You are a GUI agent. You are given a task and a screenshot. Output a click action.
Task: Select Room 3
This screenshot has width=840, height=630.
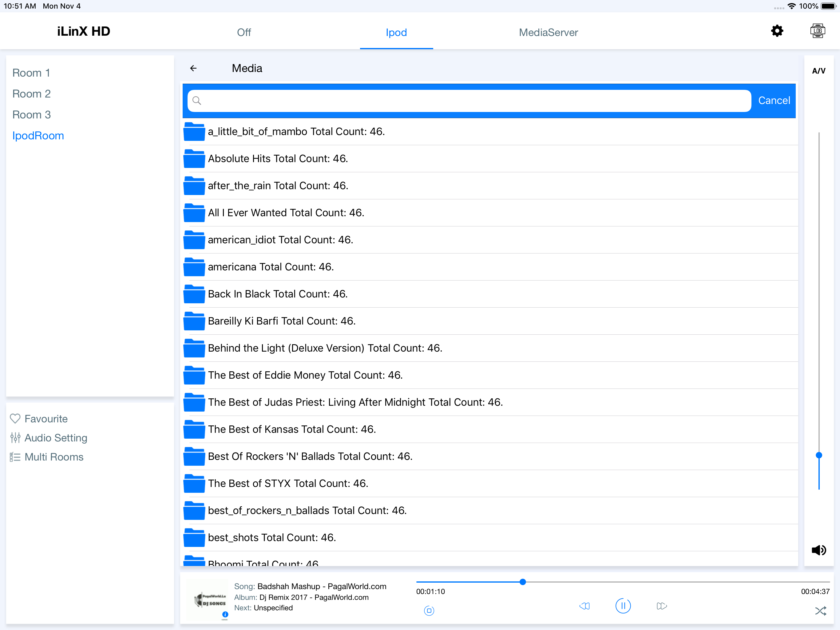pos(32,115)
